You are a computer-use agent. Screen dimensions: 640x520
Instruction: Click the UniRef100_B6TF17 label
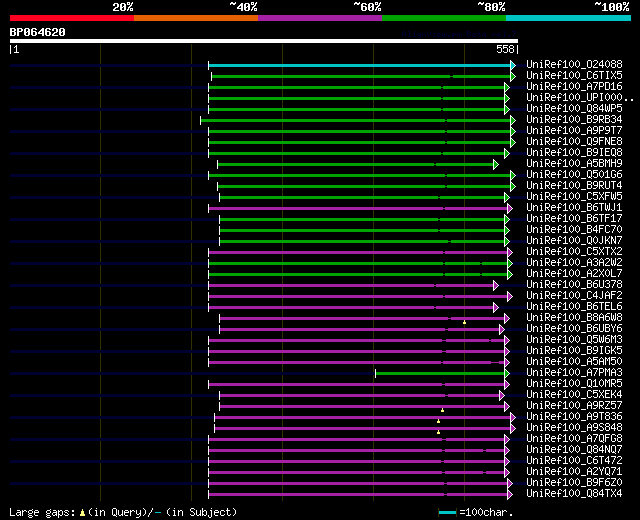[x=574, y=219]
